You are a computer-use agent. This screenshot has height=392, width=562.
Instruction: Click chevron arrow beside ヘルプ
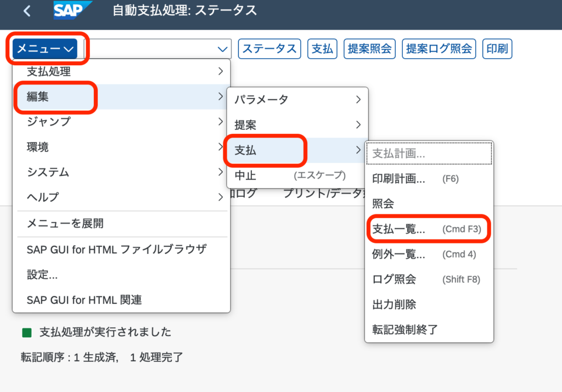coord(221,197)
